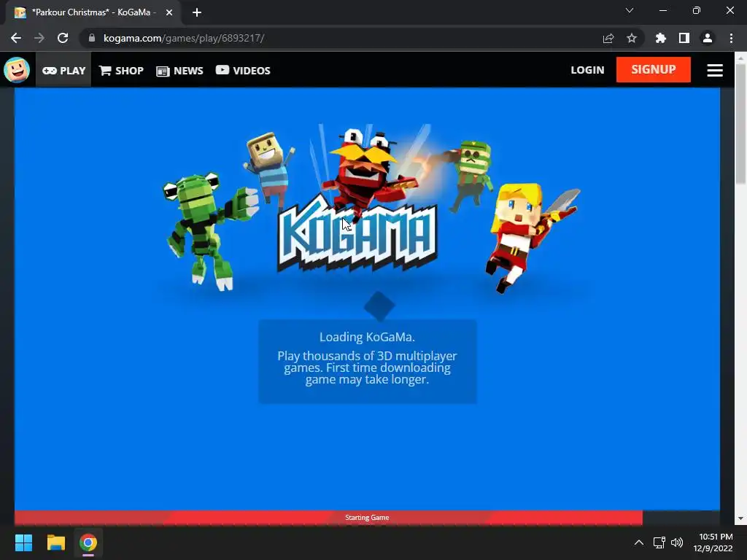Open File Explorer from taskbar
747x560 pixels.
55,542
